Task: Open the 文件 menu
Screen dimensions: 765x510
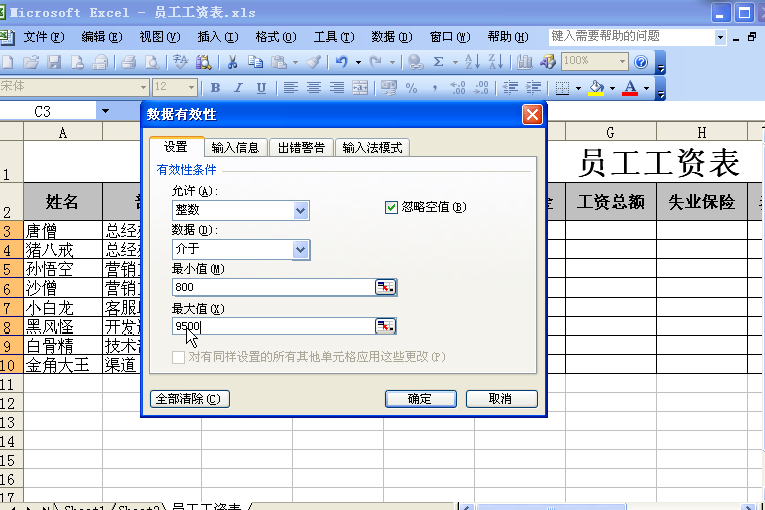Action: pos(44,37)
